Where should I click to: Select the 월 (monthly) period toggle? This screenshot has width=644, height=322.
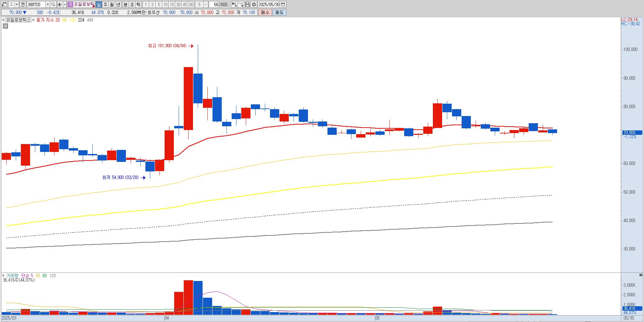[x=112, y=4]
